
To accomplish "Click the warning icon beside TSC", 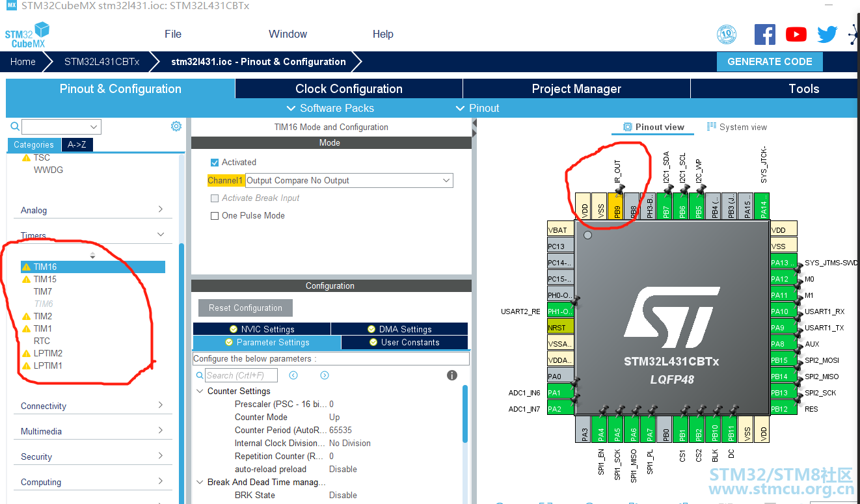I will pos(26,157).
